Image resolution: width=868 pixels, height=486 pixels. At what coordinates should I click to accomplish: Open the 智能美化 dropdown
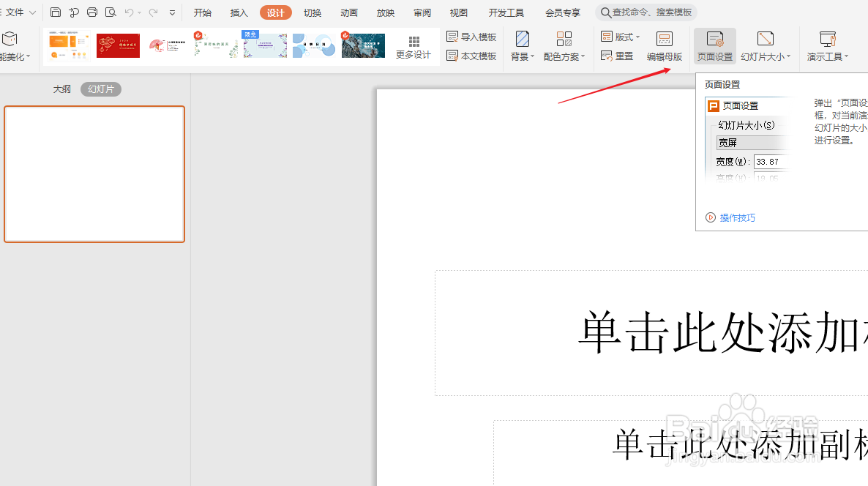tap(15, 47)
